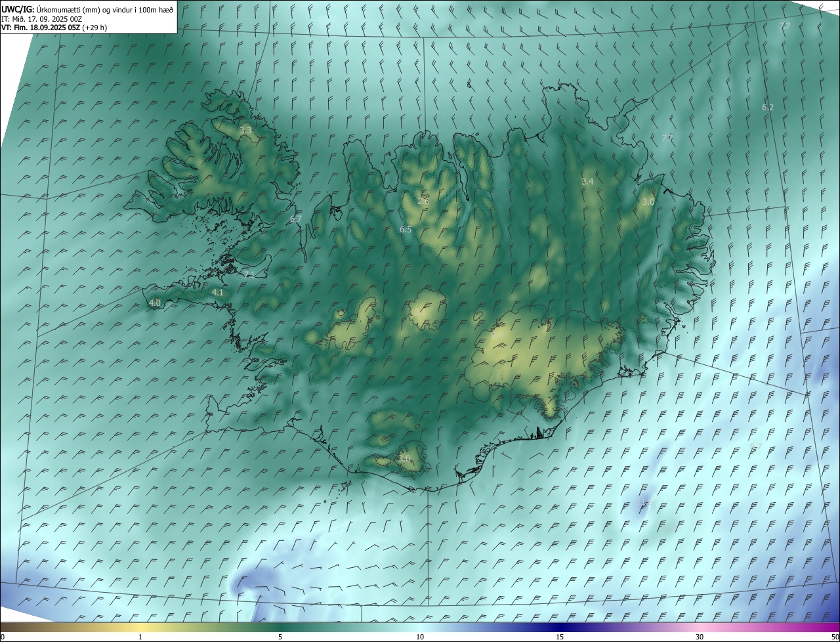Click the 7.1 value label
The width and height of the screenshot is (840, 642).
click(249, 274)
